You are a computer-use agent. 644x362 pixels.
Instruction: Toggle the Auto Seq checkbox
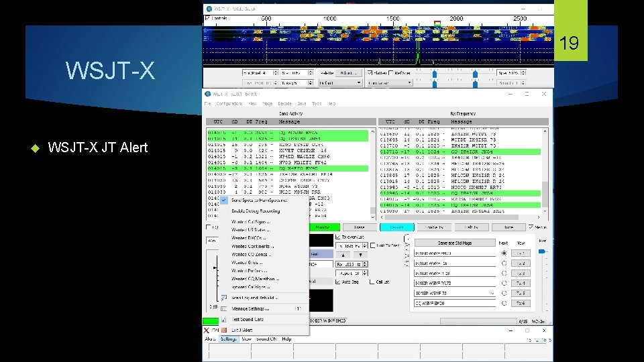tap(337, 282)
